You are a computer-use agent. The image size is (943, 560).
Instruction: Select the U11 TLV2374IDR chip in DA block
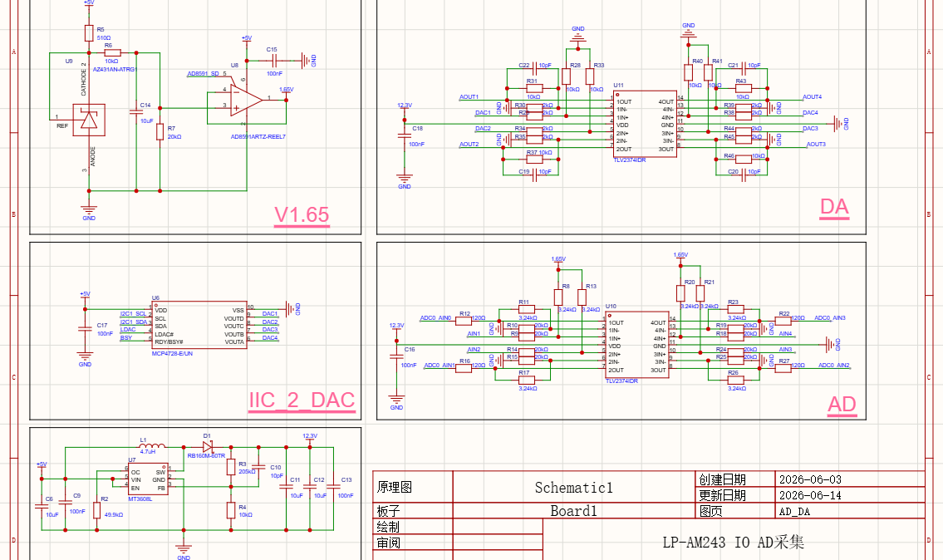click(646, 124)
